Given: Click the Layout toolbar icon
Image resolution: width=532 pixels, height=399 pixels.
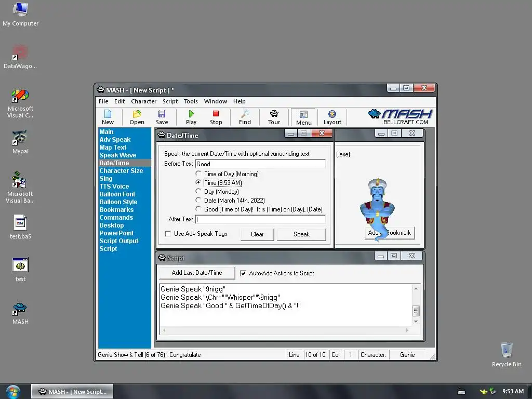Looking at the screenshot, I should tap(332, 117).
